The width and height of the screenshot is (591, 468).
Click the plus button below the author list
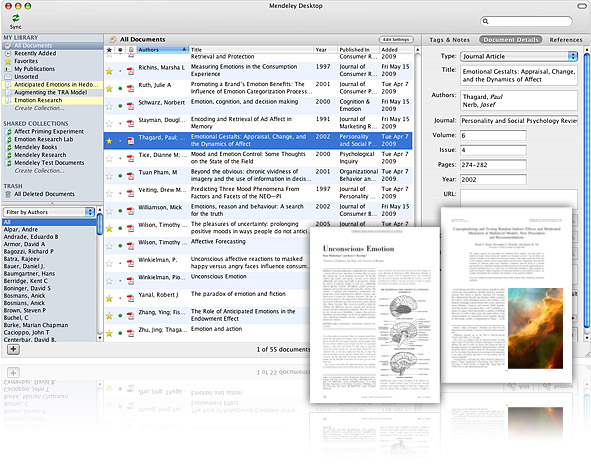point(13,349)
